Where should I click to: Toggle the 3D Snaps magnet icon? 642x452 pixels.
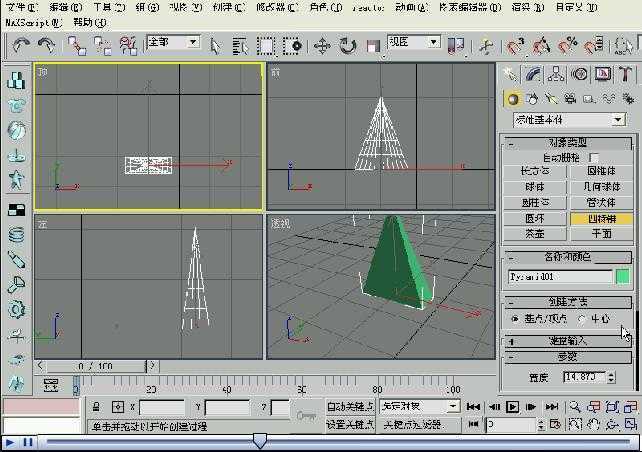(515, 45)
